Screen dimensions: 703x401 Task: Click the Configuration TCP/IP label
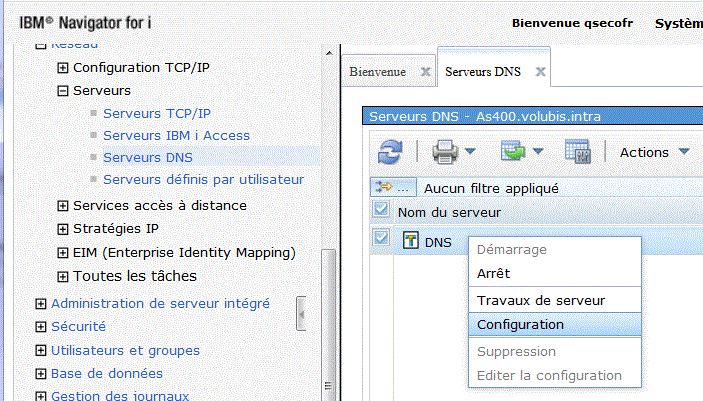141,67
